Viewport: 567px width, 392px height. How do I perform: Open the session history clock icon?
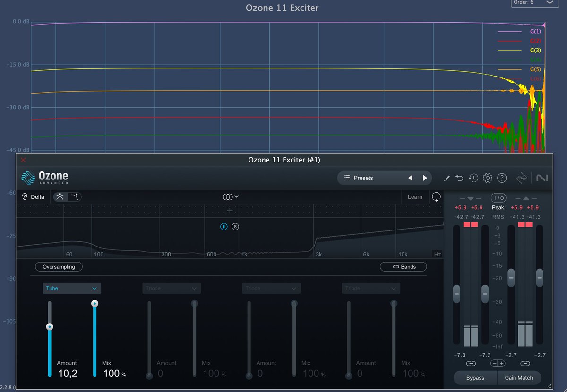(x=473, y=178)
